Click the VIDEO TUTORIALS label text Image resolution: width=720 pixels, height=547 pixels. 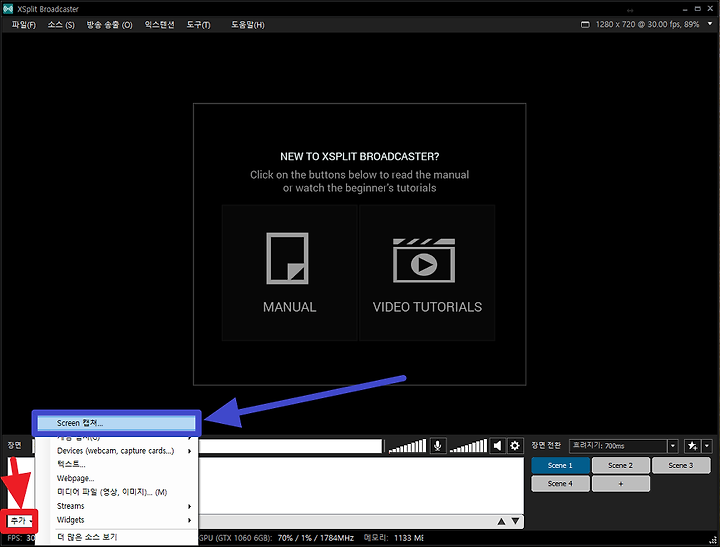[428, 307]
